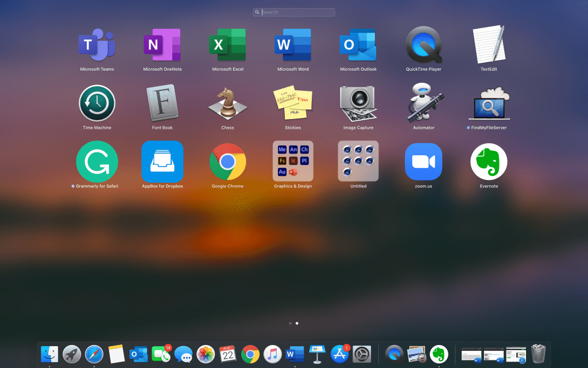Launch zoom.us video app
The width and height of the screenshot is (588, 368).
click(x=424, y=162)
